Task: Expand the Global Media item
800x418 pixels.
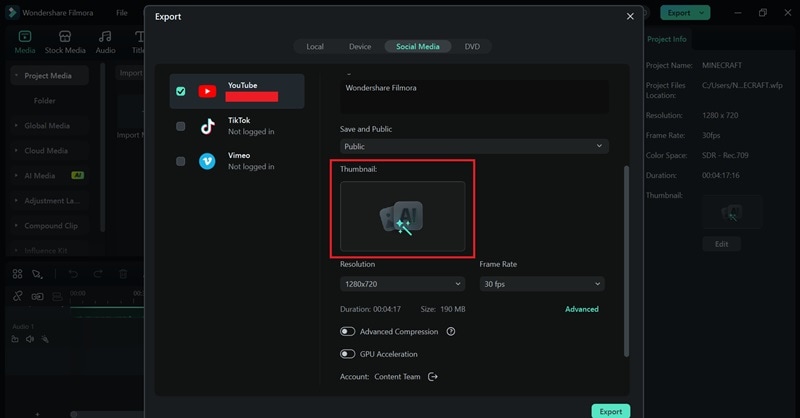Action: 16,126
